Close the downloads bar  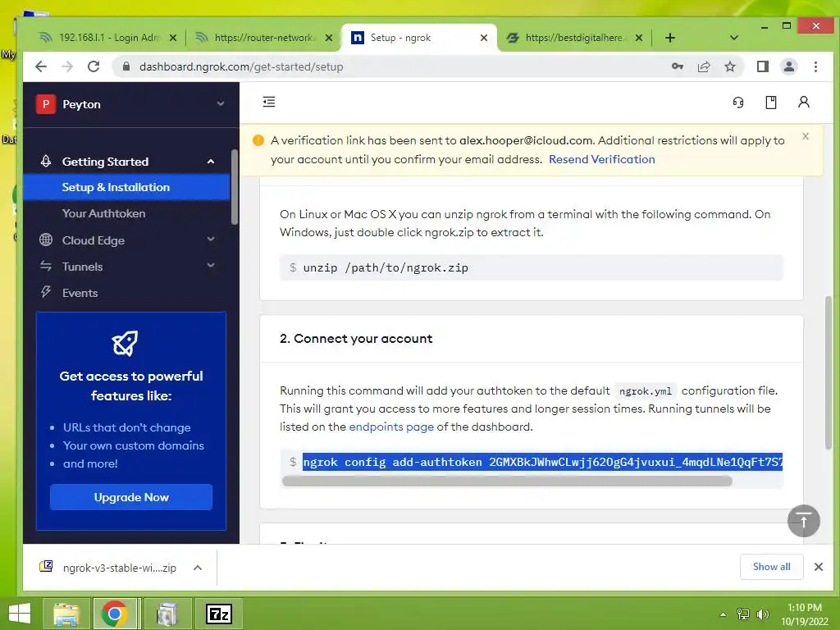pos(818,567)
